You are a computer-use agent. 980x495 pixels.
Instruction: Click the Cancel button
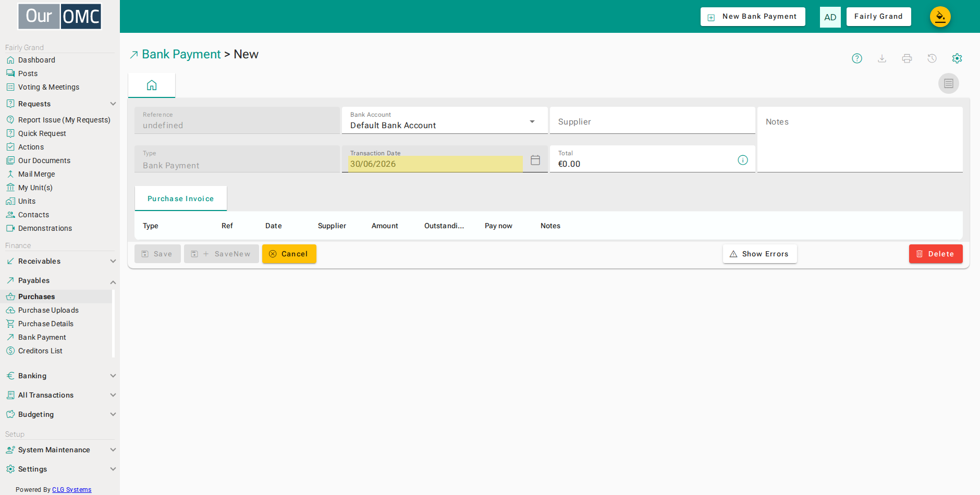coord(289,254)
